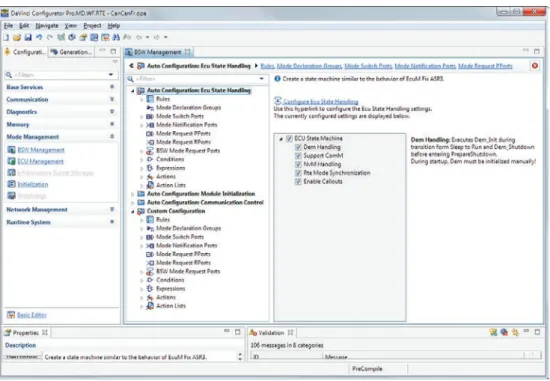Select Mode Switch Ports under Auto Configuration: Ecu State Handling

coord(180,116)
